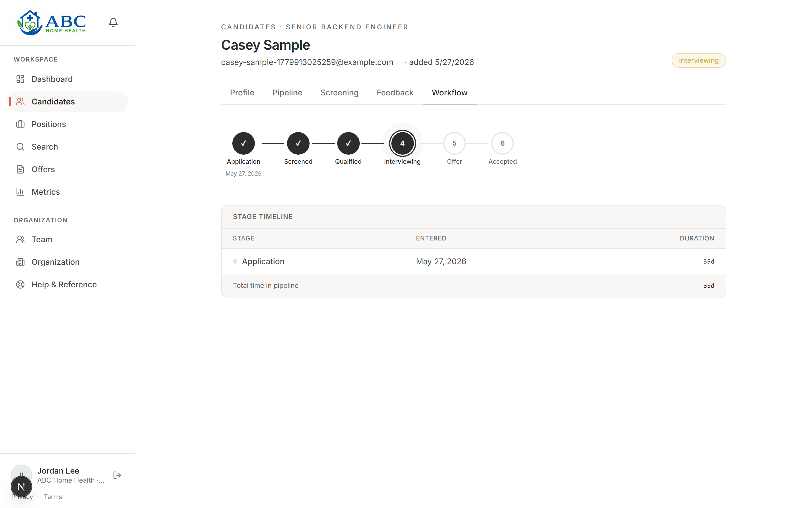Viewport: 812px width, 508px height.
Task: Switch to the Profile tab
Action: pyautogui.click(x=242, y=93)
